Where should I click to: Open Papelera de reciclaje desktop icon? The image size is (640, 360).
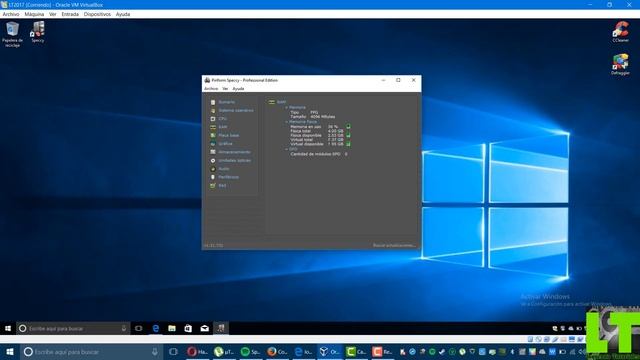coord(12,34)
